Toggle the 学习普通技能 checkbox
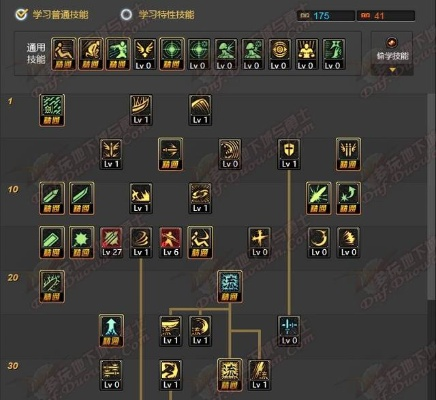Viewport: 436px width, 400px height. pos(22,14)
